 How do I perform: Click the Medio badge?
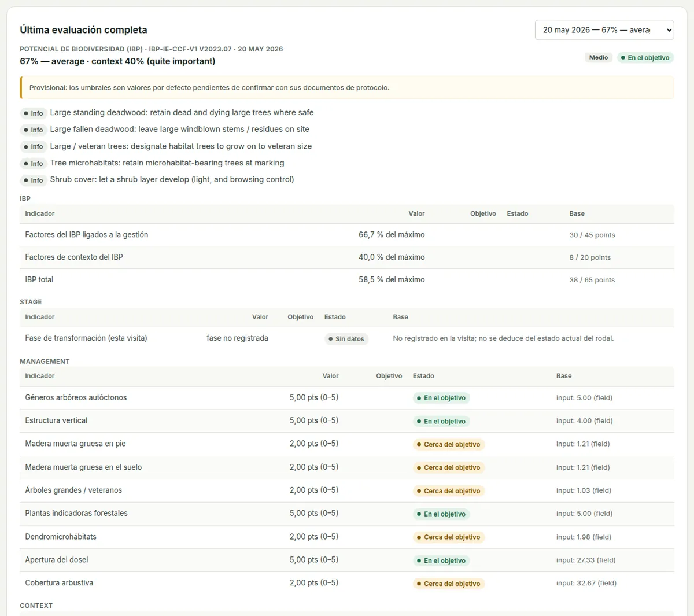coord(599,58)
